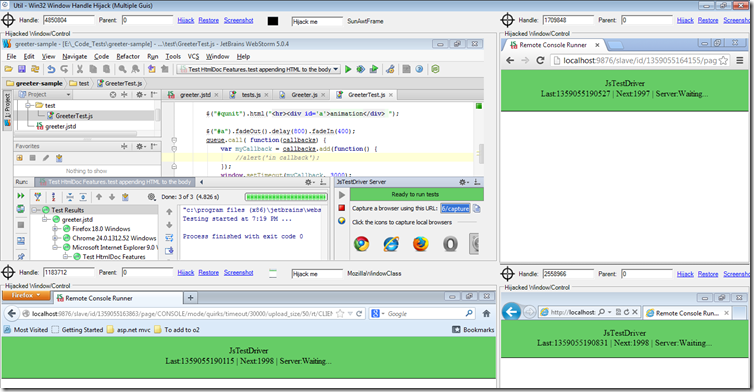Select GreeterTest.js in the project tree
The image size is (754, 392).
coord(74,116)
